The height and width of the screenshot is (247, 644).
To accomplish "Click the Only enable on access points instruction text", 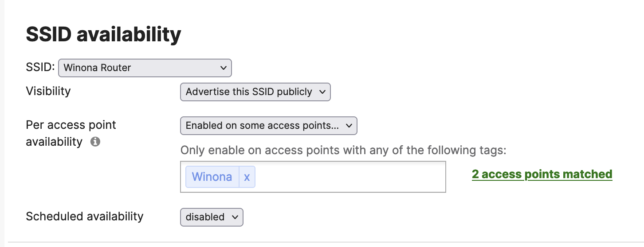I will coord(343,150).
